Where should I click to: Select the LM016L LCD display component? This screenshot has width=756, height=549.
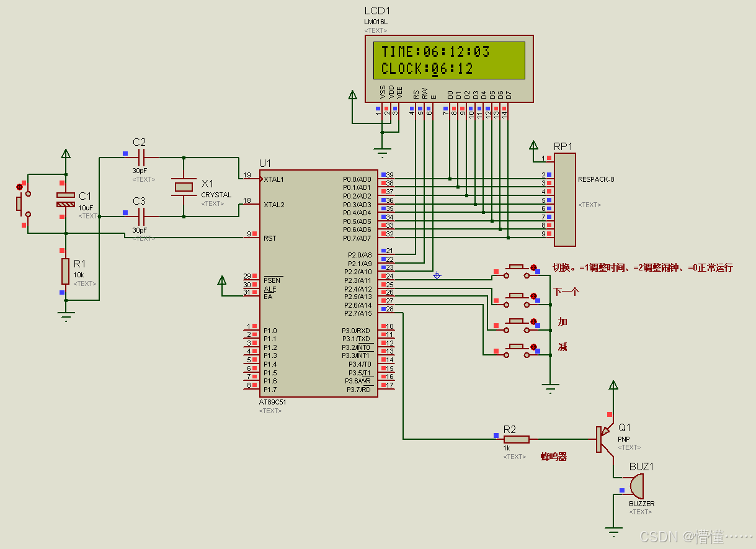(x=449, y=68)
